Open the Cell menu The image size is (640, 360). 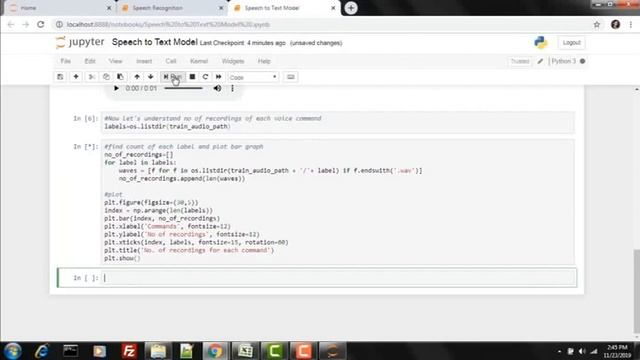click(171, 61)
